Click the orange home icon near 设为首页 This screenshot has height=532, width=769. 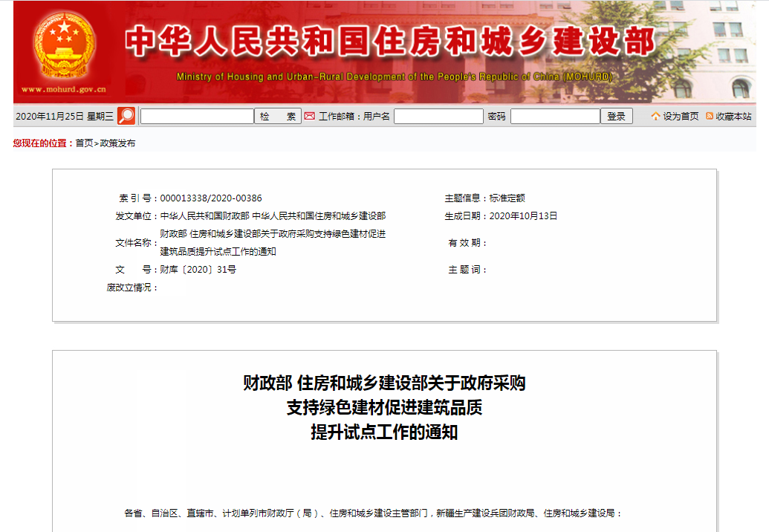(x=655, y=116)
